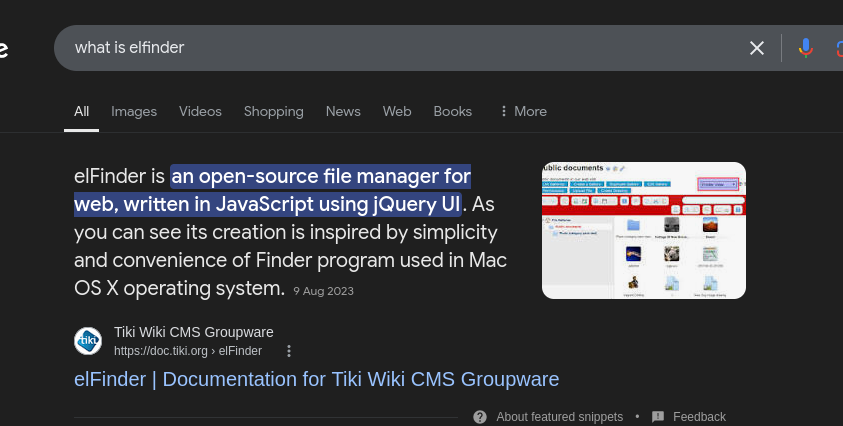Open the elFinder Documentation for Tiki Wiki link
The image size is (843, 426).
click(x=317, y=379)
